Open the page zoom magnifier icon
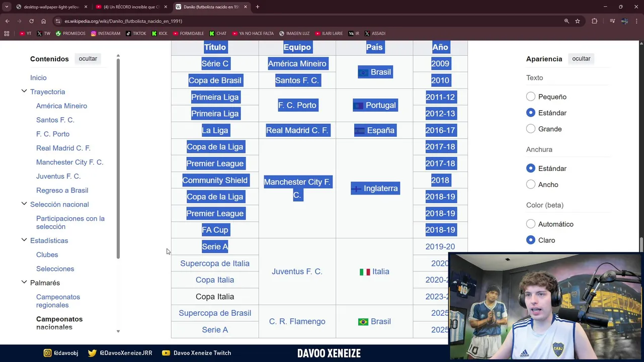This screenshot has height=362, width=644. click(x=567, y=21)
